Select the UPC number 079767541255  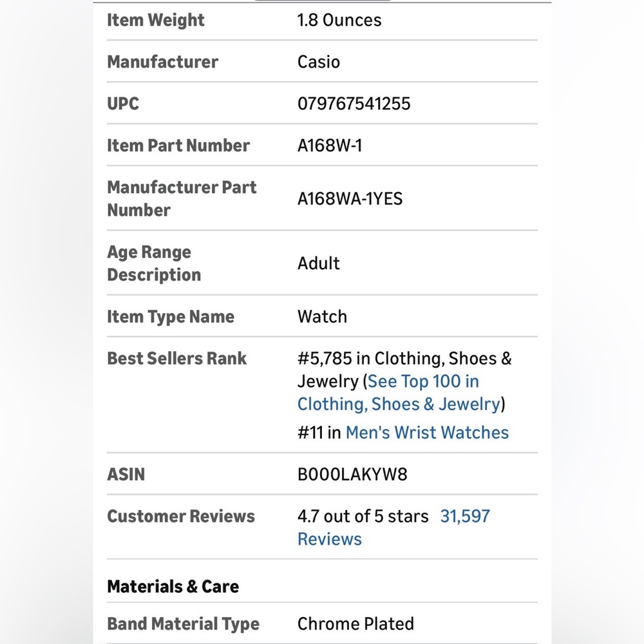pos(354,104)
